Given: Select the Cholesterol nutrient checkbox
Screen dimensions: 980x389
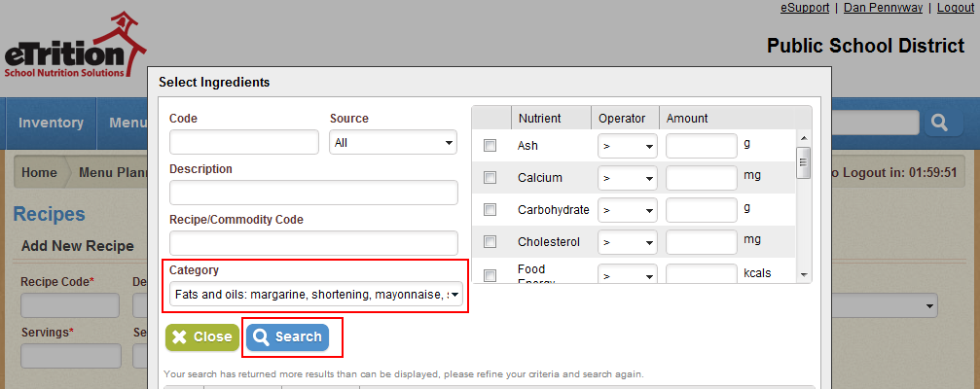Looking at the screenshot, I should coord(490,241).
